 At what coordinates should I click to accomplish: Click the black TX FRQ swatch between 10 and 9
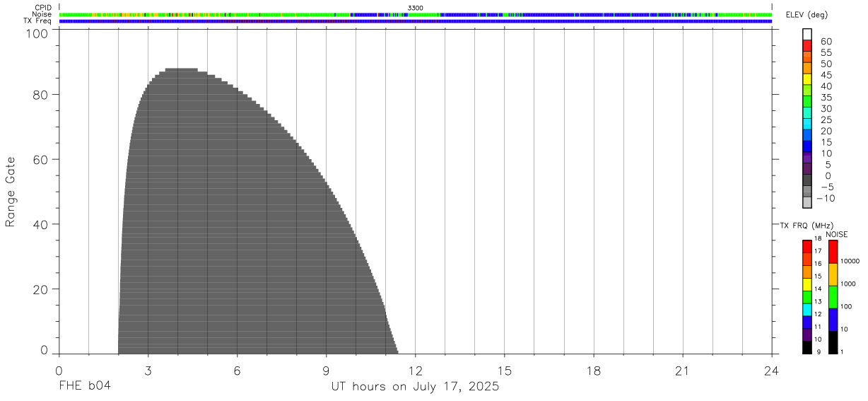pyautogui.click(x=807, y=348)
